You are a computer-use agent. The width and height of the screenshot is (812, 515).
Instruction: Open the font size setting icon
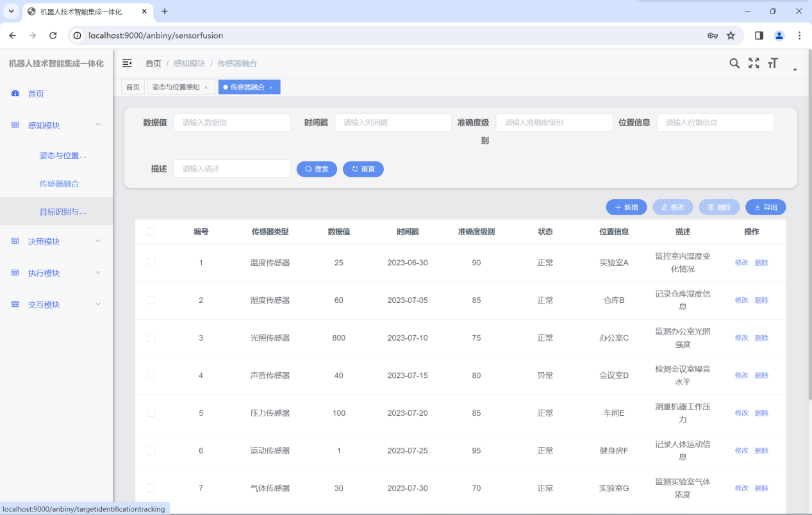[x=773, y=63]
